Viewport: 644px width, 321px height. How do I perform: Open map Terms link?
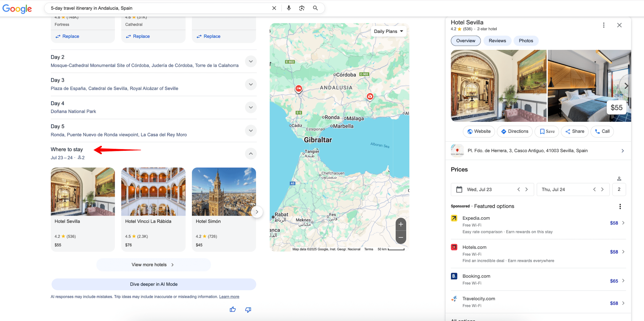click(369, 249)
